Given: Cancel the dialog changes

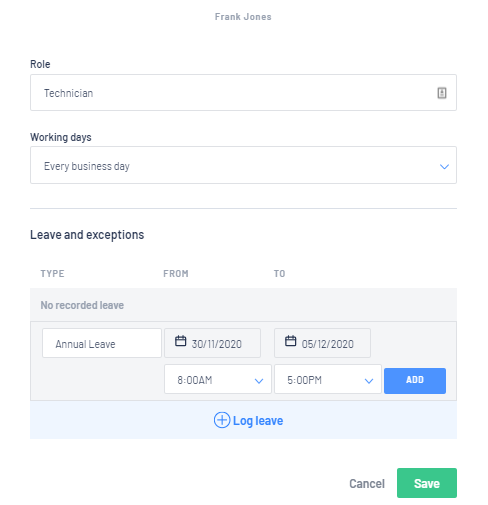Looking at the screenshot, I should point(367,484).
